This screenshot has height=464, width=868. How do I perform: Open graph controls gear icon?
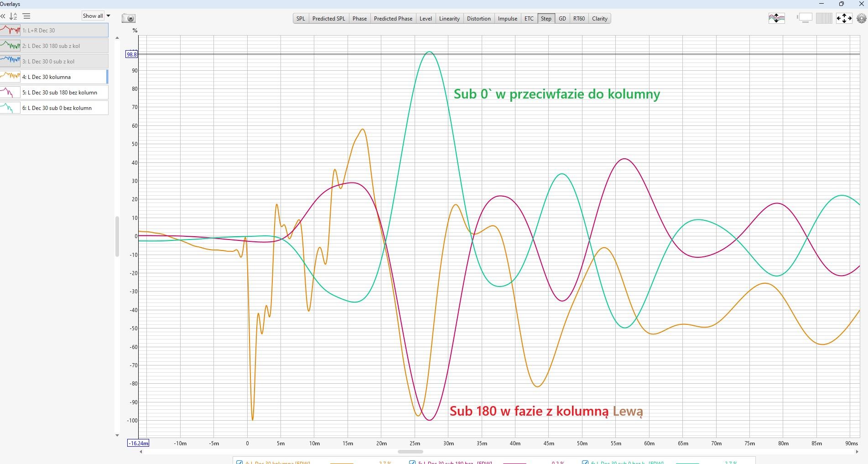tap(861, 18)
